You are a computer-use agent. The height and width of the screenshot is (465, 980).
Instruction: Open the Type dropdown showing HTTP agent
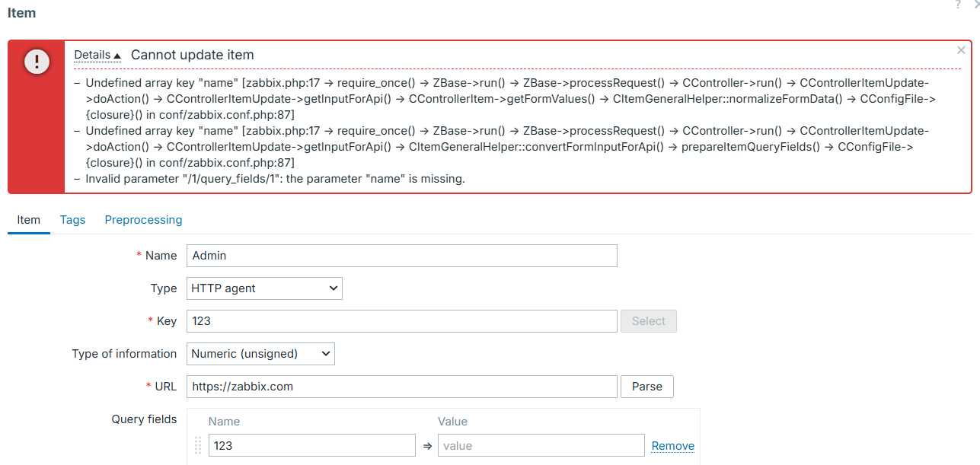coord(264,288)
